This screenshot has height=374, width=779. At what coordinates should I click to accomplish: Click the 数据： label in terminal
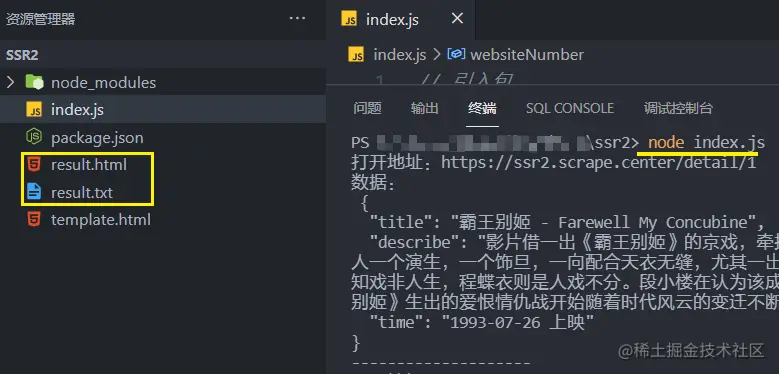[374, 183]
